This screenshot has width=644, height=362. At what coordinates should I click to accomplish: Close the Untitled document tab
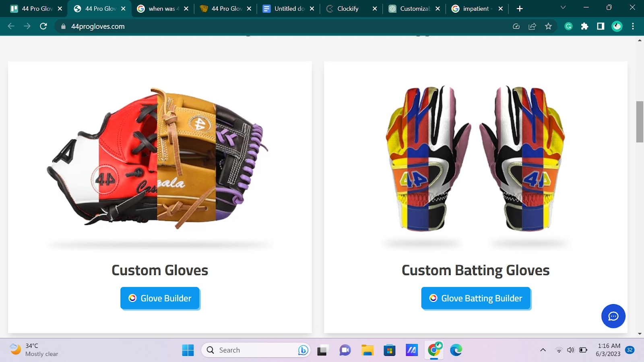312,8
